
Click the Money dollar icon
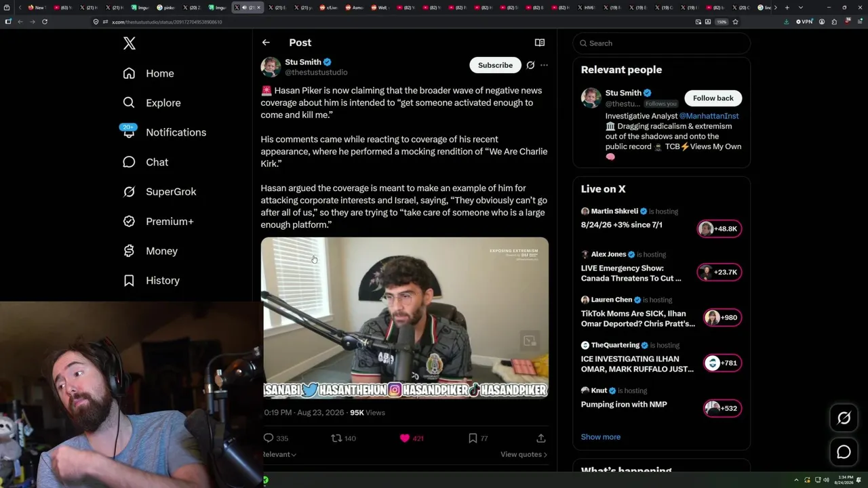coord(129,251)
